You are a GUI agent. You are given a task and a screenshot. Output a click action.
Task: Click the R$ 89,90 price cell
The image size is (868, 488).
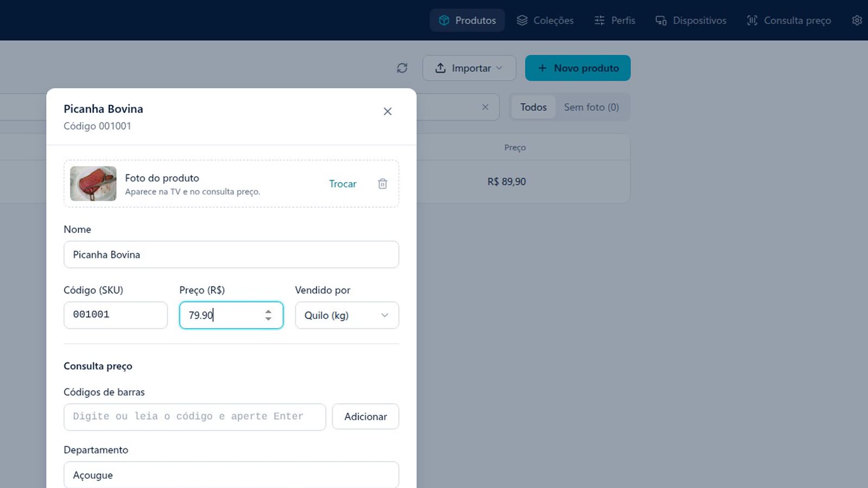point(507,182)
